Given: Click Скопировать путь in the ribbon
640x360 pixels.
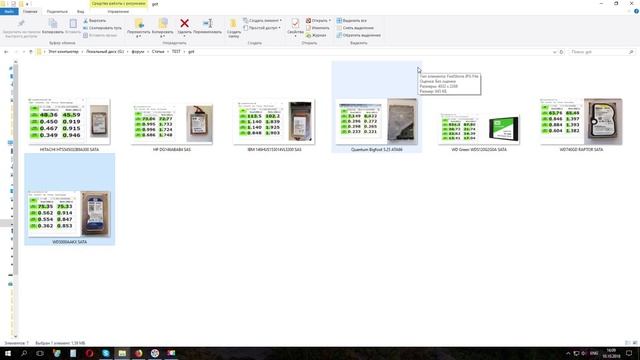Looking at the screenshot, I should pos(102,28).
